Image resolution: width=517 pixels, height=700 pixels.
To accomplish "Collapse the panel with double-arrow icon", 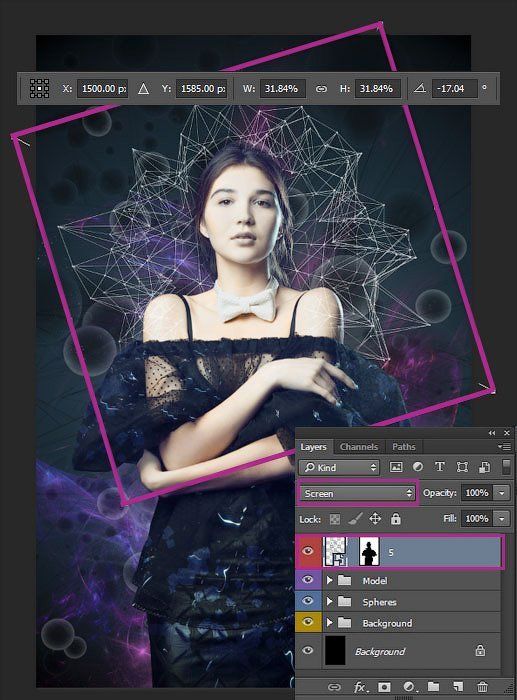I will pyautogui.click(x=492, y=433).
